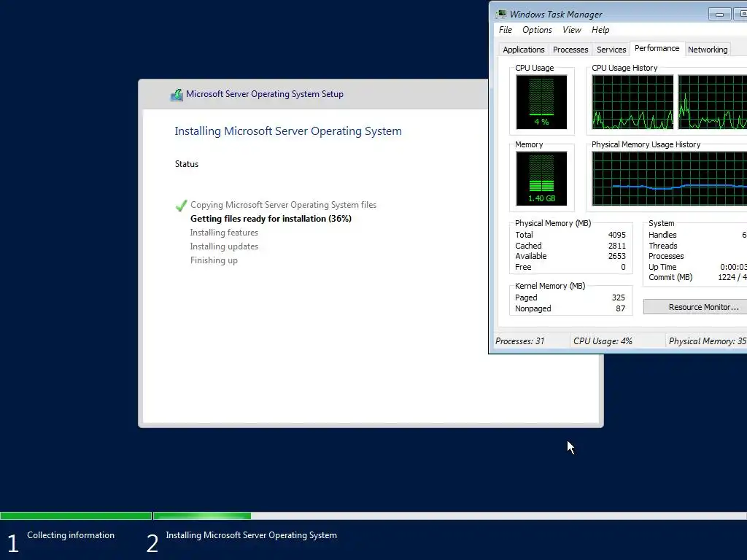747x560 pixels.
Task: Switch to the Services tab
Action: 611,50
